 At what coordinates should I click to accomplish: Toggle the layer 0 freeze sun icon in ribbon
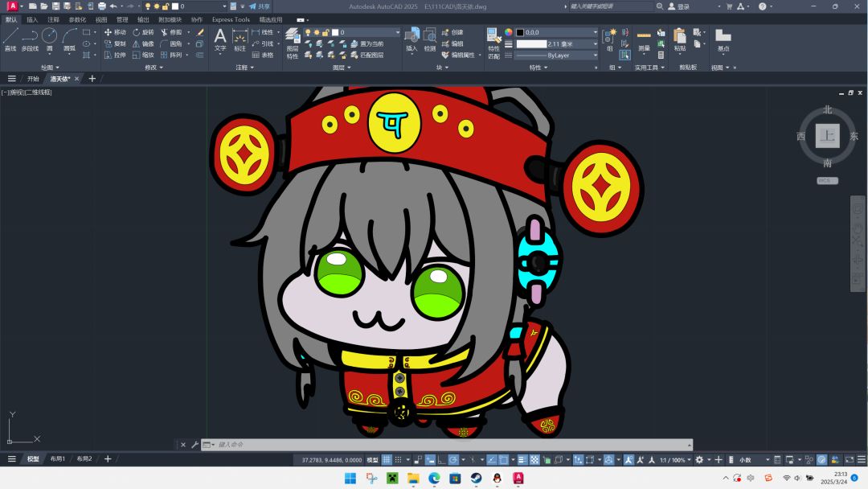(317, 32)
